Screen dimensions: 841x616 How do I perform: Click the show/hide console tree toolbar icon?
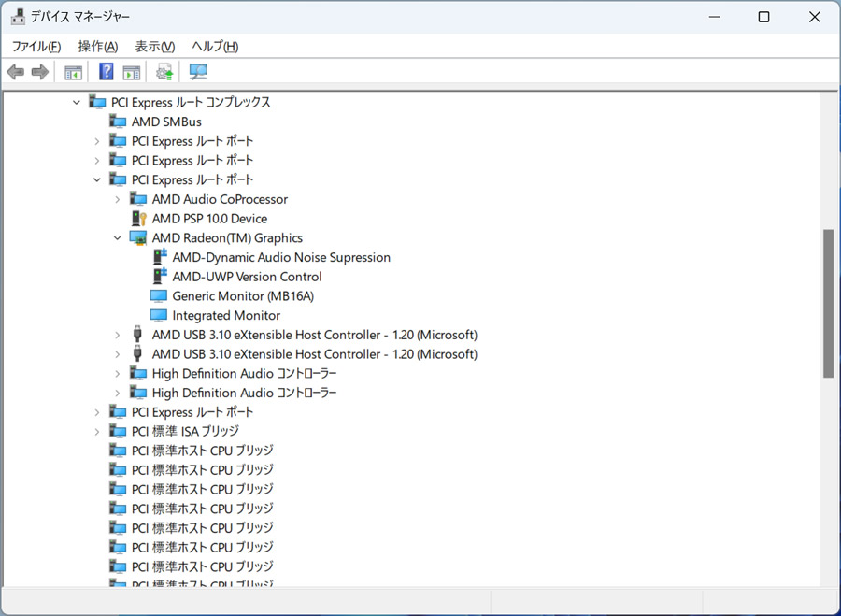point(73,72)
